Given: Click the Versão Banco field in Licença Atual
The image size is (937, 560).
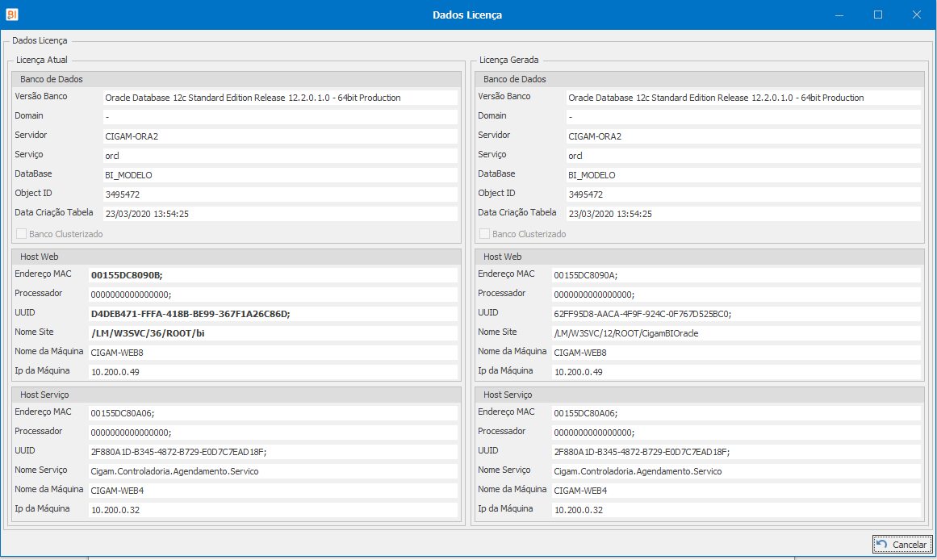Looking at the screenshot, I should click(279, 98).
